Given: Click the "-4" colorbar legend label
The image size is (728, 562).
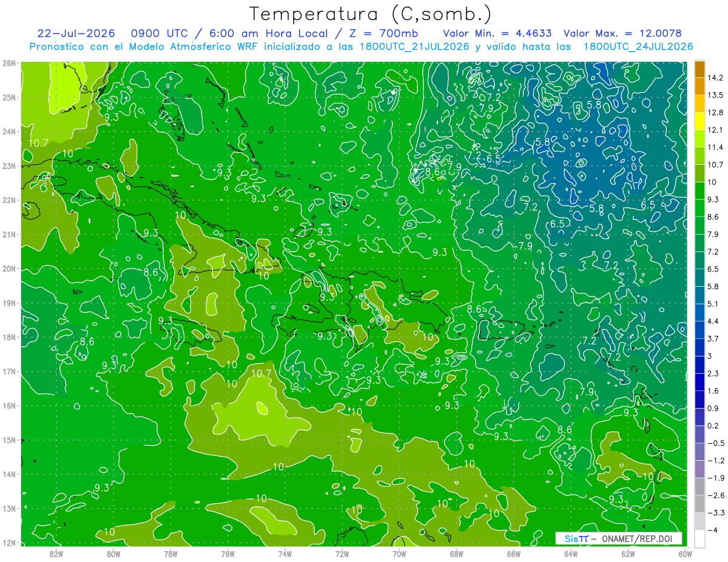Looking at the screenshot, I should (x=712, y=530).
